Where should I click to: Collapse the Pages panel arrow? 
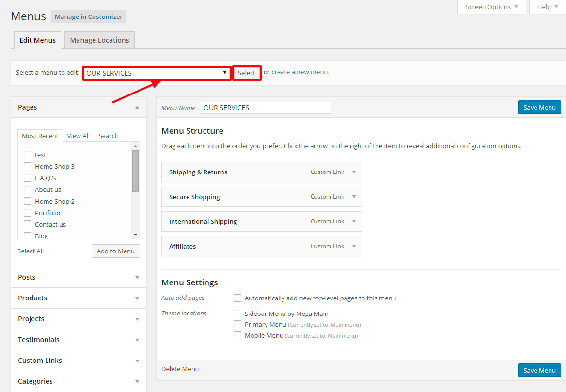tap(137, 107)
